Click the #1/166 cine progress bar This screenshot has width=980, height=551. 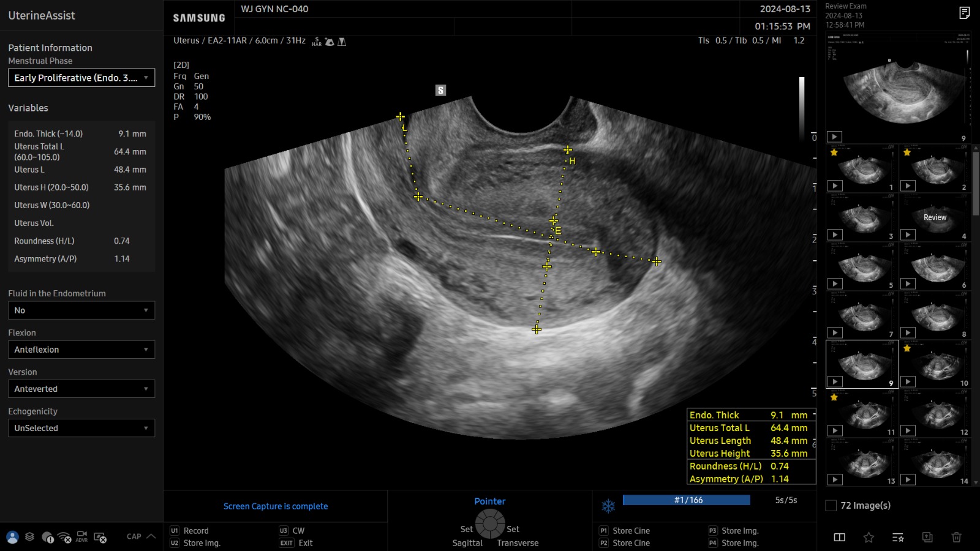(x=686, y=500)
